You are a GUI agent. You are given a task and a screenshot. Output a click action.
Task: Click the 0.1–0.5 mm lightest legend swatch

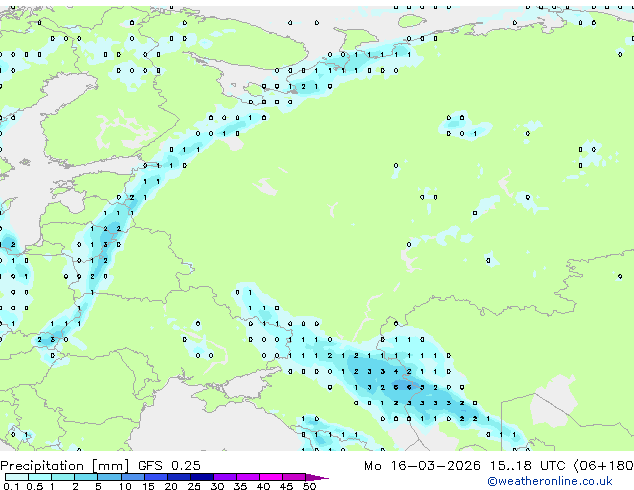(17, 477)
